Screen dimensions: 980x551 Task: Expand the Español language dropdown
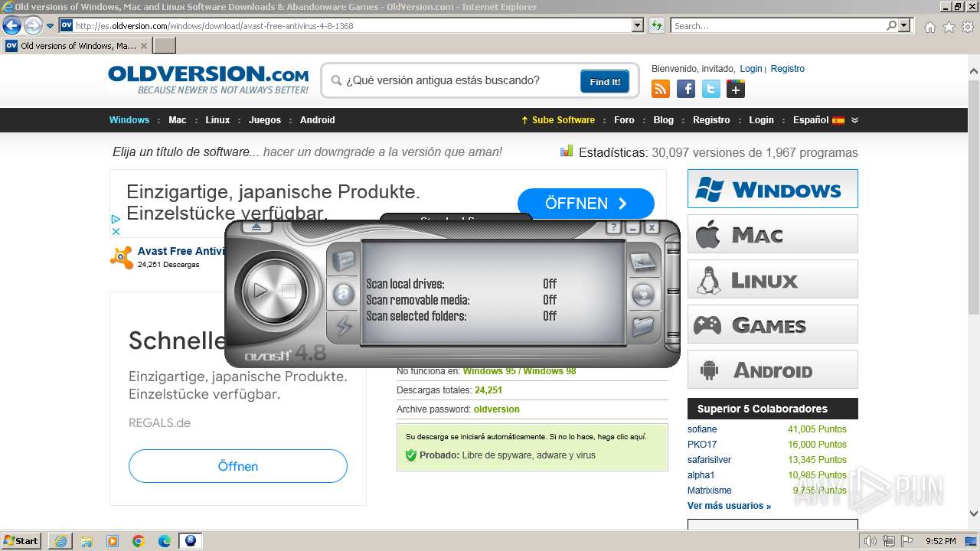point(825,120)
